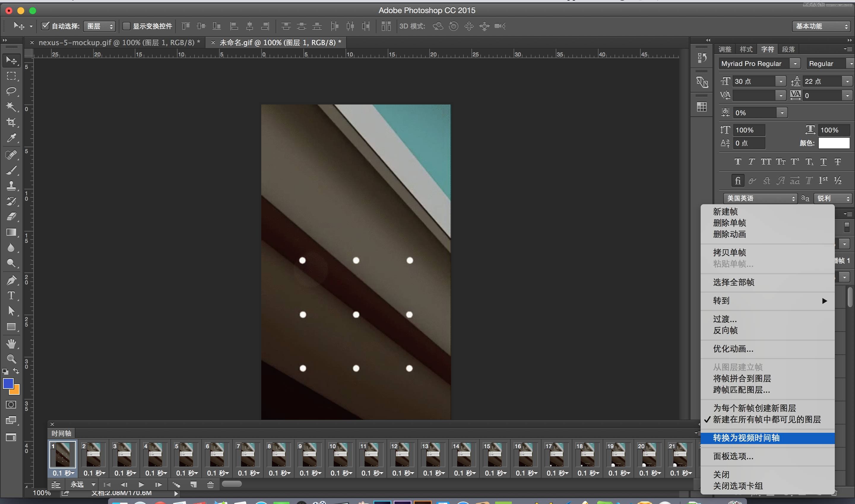Image resolution: width=855 pixels, height=504 pixels.
Task: Select the Path Selection tool
Action: coord(11,311)
